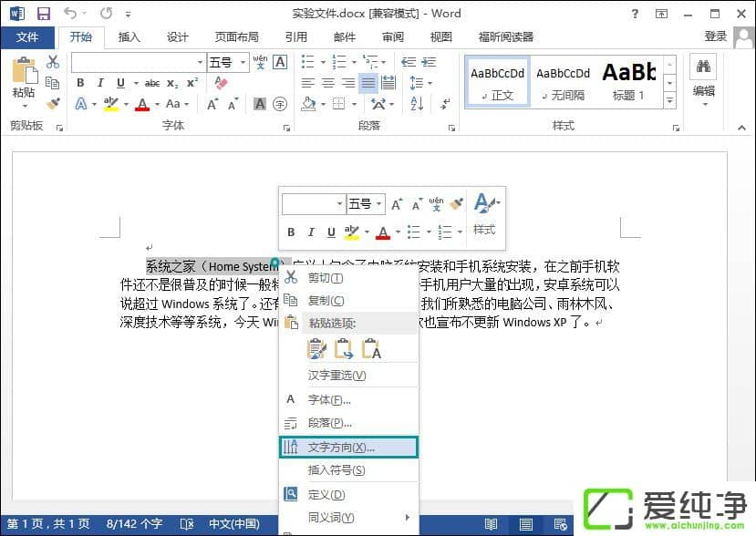Screen dimensions: 756x536
Task: Click the Clear Formatting eraser icon
Action: tap(220, 83)
